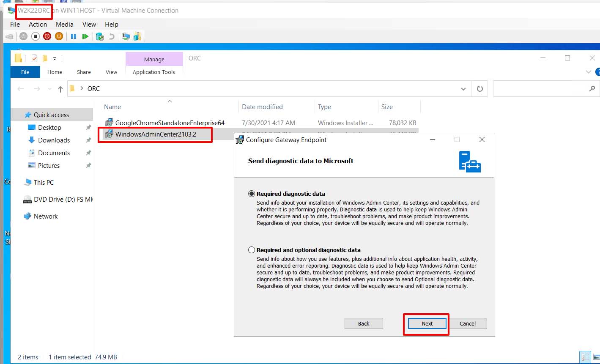Click the last VM toolbar icon after enhanced session
This screenshot has height=364, width=600.
(137, 36)
